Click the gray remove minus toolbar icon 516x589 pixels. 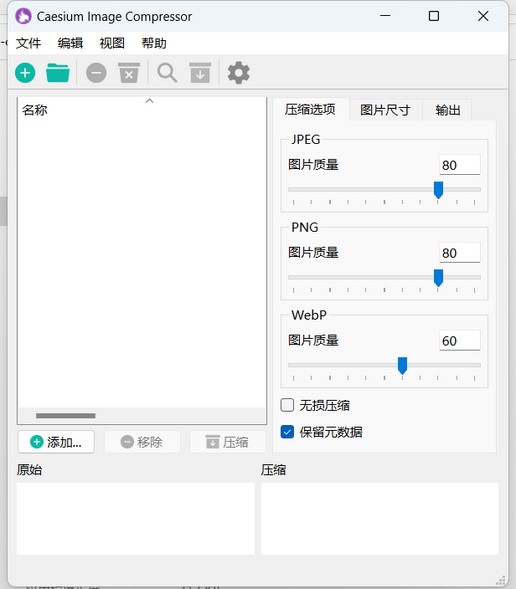point(96,73)
